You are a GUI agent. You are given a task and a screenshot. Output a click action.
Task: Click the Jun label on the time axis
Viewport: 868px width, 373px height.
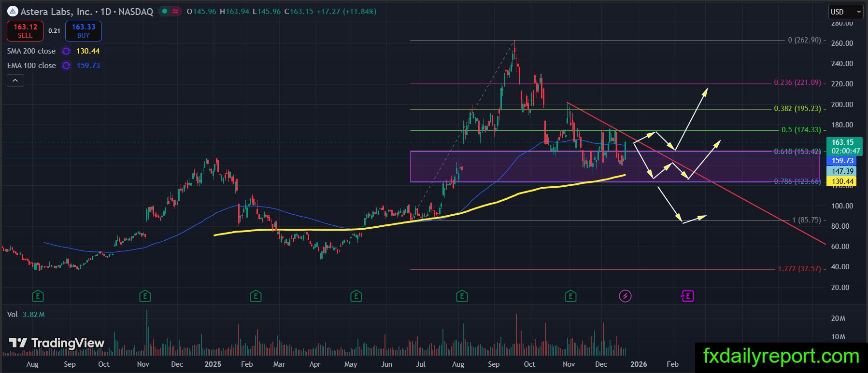point(386,364)
